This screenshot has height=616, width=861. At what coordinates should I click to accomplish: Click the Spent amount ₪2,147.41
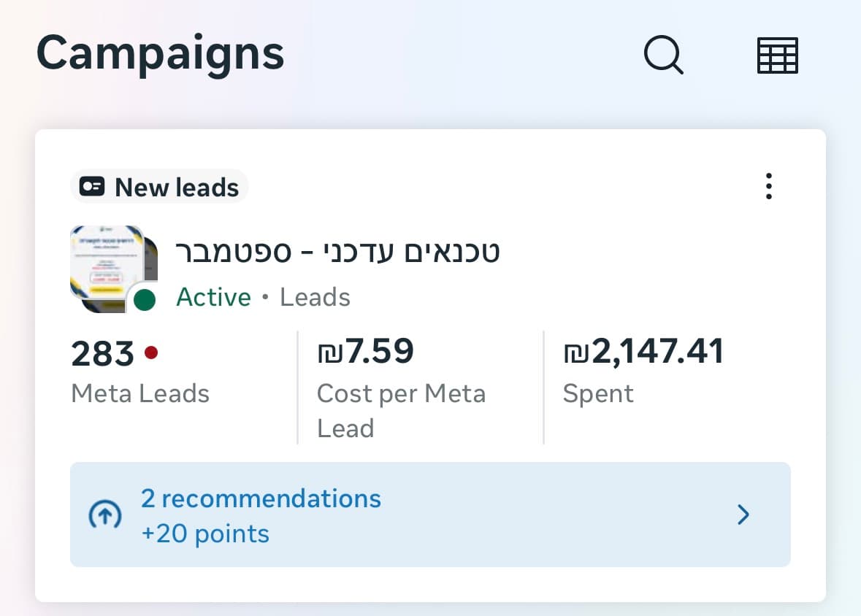click(643, 351)
